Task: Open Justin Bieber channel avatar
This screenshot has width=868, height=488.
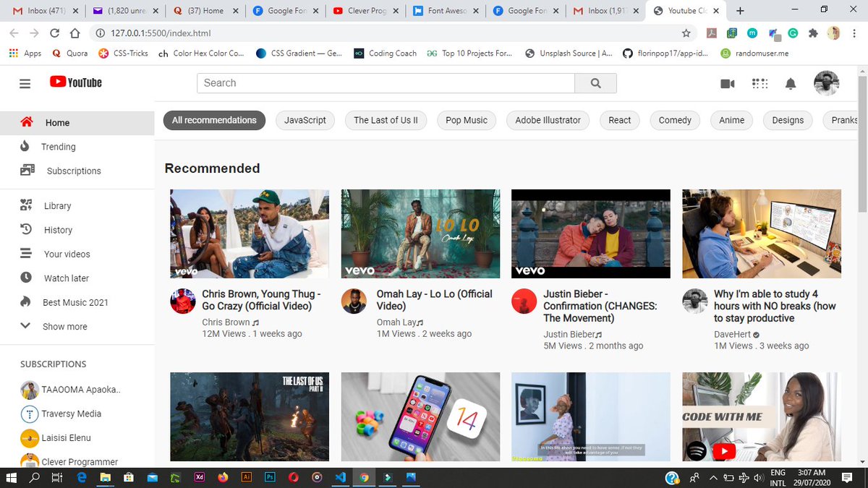Action: (524, 301)
